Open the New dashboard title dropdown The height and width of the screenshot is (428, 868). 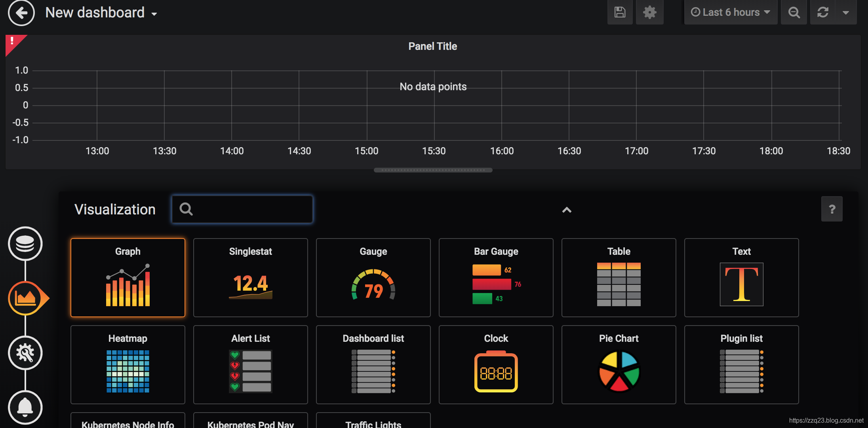(x=101, y=13)
